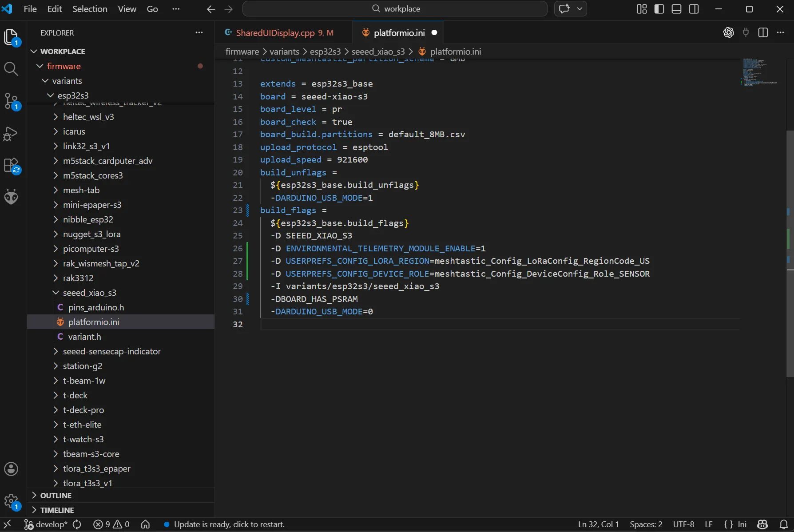Click 'Update is ready, click to restart'
Screen dimensions: 794x532
(x=229, y=524)
